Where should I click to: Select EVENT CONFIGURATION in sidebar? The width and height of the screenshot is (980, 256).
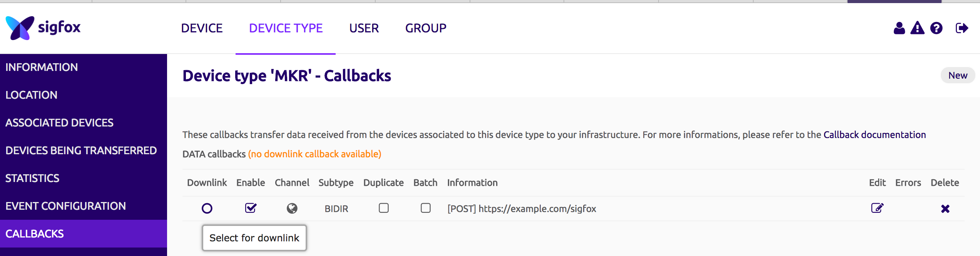coord(65,206)
